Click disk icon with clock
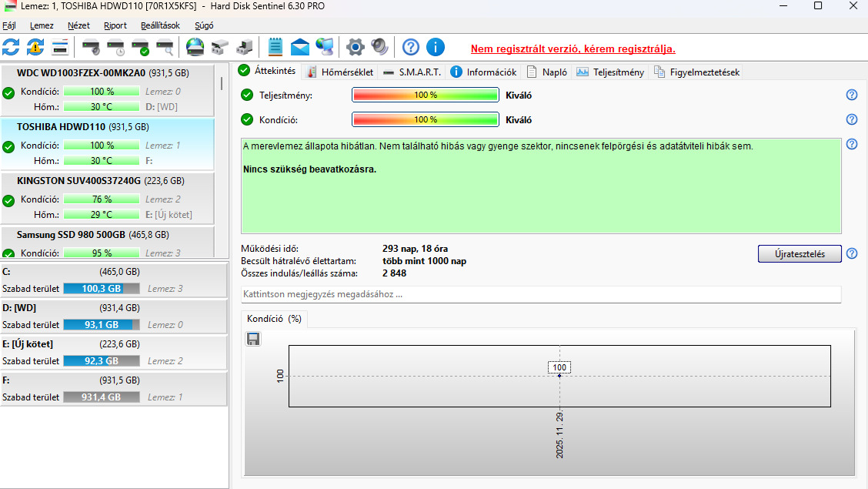This screenshot has height=489, width=868. point(115,48)
